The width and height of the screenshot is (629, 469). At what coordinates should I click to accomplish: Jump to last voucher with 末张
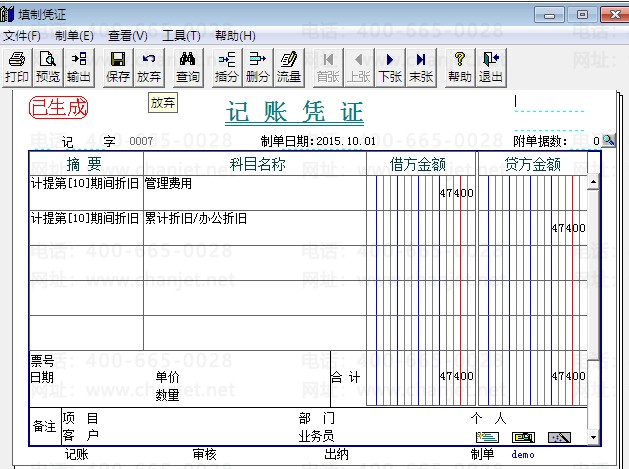pos(421,67)
